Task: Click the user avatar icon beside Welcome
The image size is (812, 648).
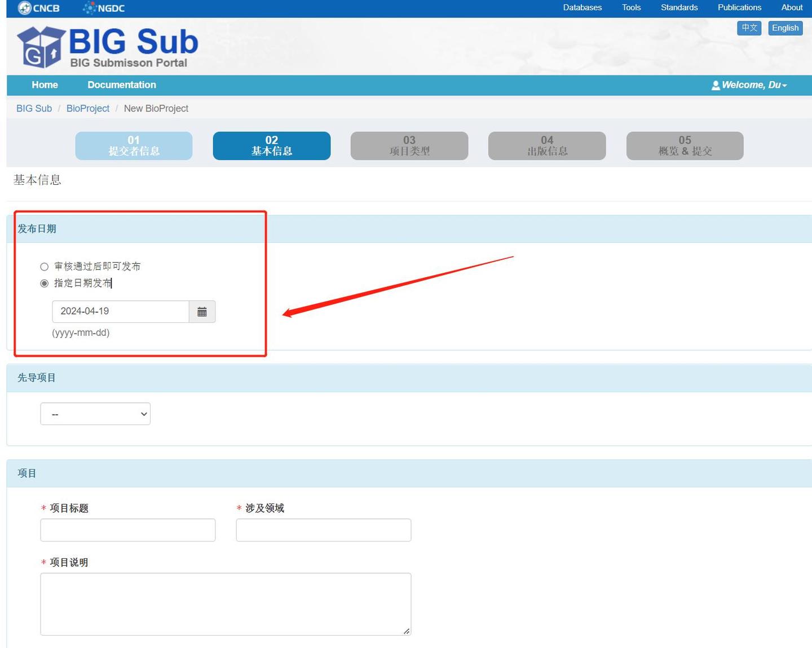Action: [716, 85]
